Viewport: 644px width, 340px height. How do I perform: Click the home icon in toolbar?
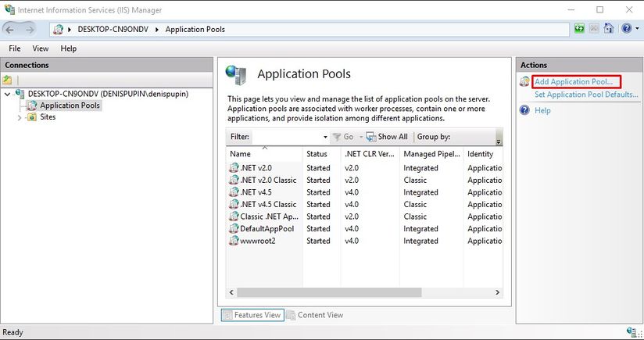pyautogui.click(x=609, y=29)
